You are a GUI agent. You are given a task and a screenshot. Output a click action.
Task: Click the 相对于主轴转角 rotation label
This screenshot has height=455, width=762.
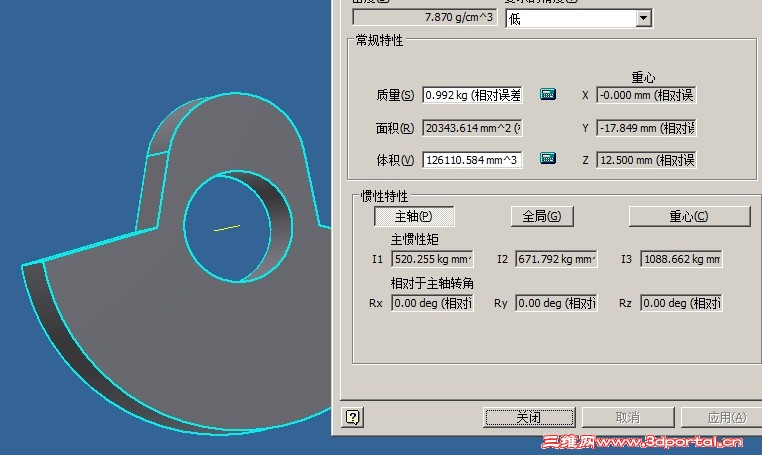[432, 283]
